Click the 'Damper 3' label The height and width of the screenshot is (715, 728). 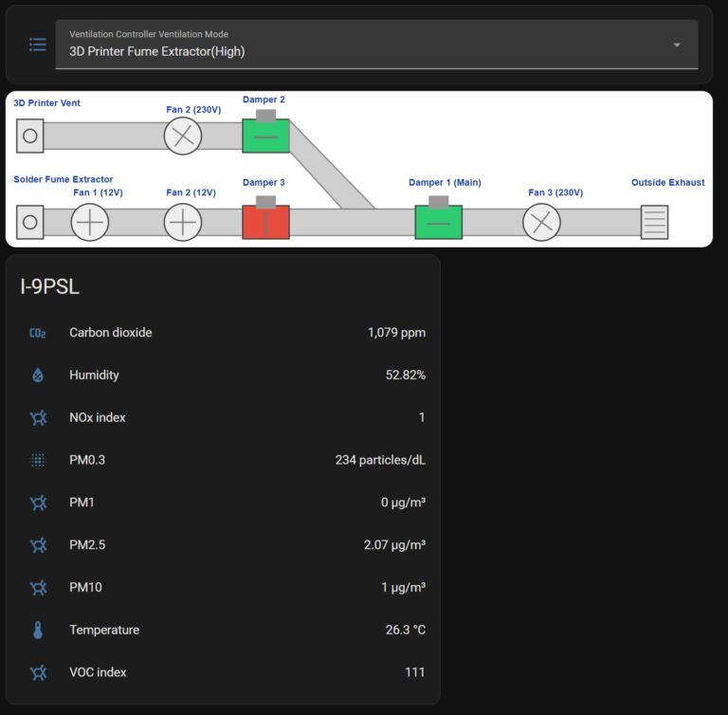pos(264,183)
